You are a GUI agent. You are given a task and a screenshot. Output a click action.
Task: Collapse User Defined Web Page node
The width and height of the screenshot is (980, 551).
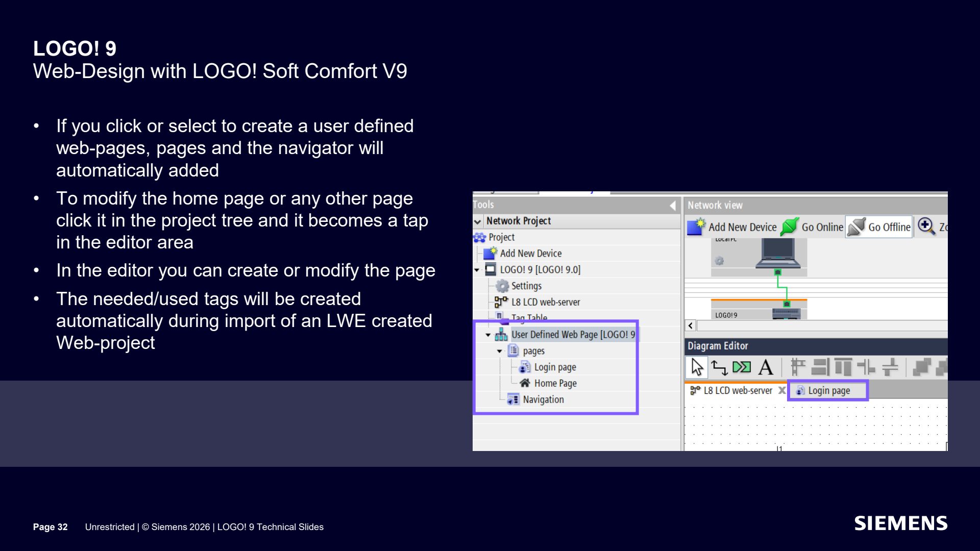pos(488,335)
